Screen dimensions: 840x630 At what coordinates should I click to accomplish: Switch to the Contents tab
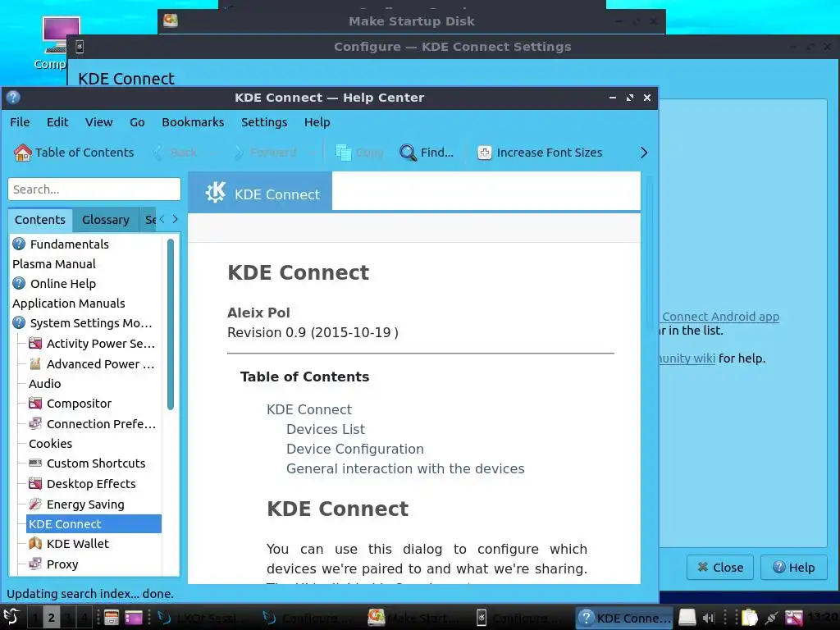click(40, 220)
